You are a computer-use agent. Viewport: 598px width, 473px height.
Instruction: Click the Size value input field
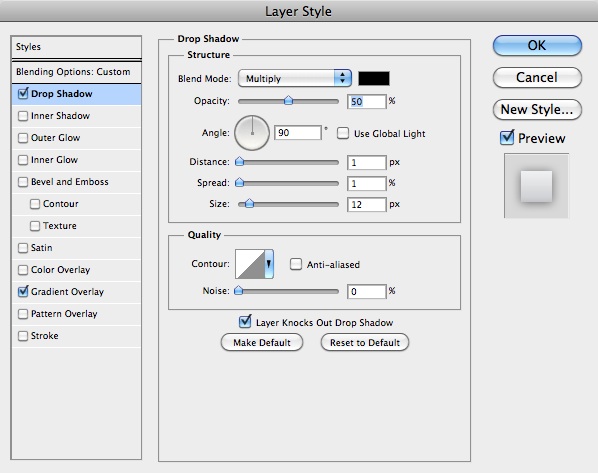[x=367, y=204]
